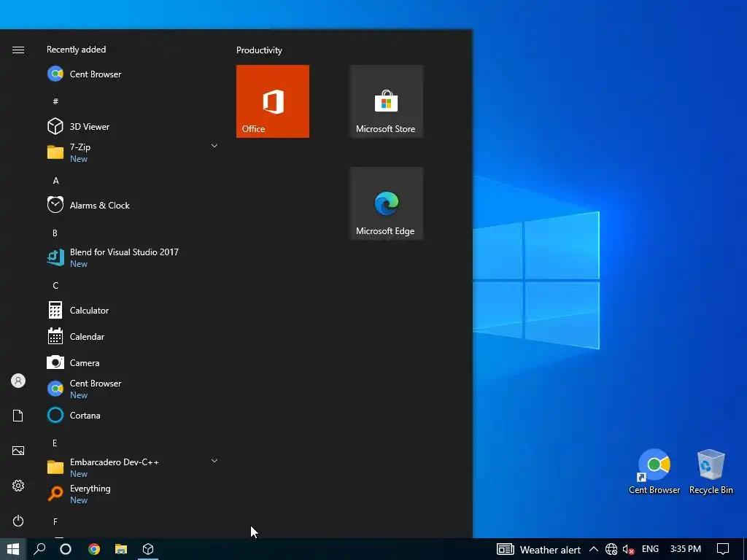Open Settings gear in the Start sidebar
747x560 pixels.
(x=18, y=486)
